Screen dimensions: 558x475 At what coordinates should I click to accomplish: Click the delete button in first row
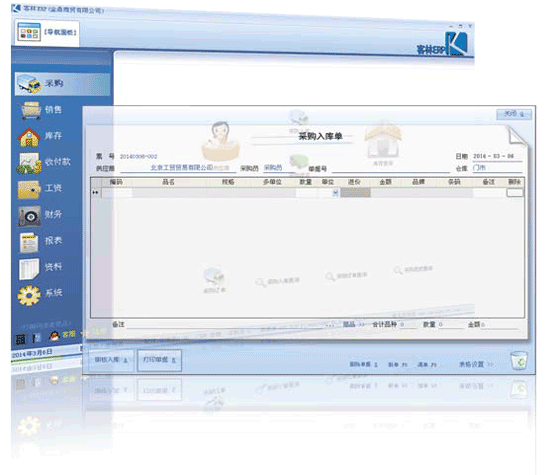(x=515, y=193)
